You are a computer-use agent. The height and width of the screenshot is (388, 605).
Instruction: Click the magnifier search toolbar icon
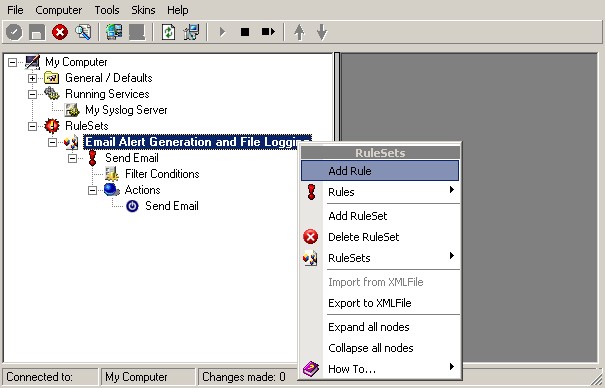pyautogui.click(x=83, y=32)
